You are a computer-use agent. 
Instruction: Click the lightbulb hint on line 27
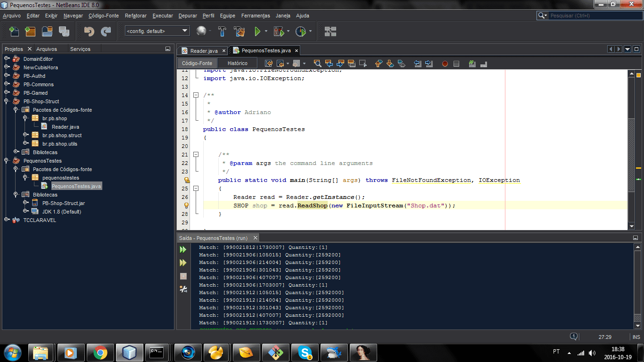click(186, 206)
